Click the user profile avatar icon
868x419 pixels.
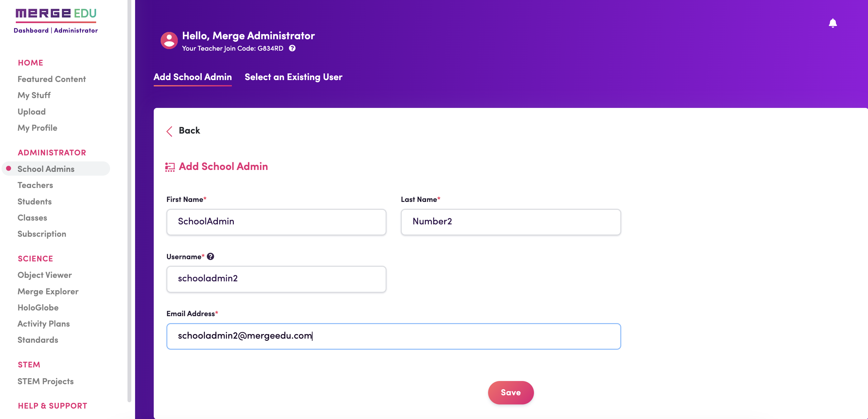pos(169,41)
